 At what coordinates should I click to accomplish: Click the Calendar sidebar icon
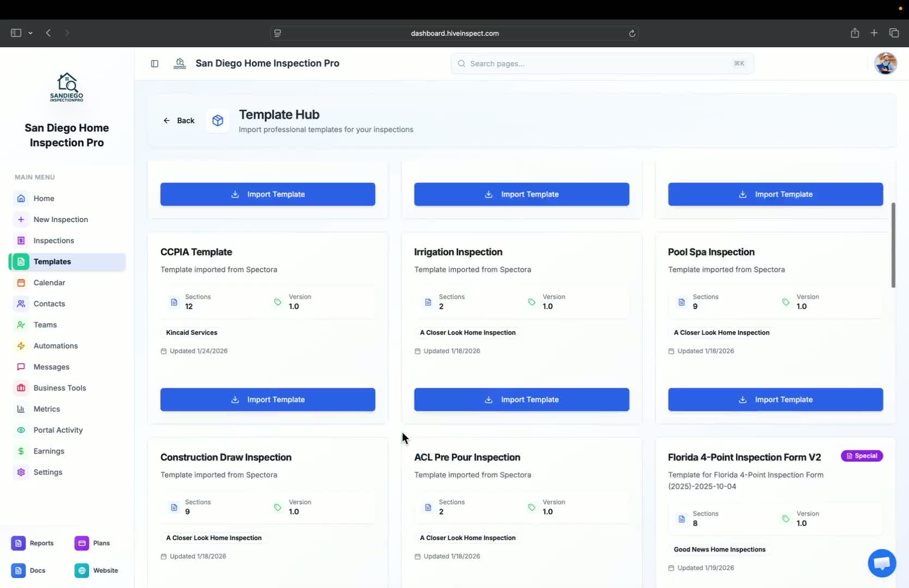point(21,283)
